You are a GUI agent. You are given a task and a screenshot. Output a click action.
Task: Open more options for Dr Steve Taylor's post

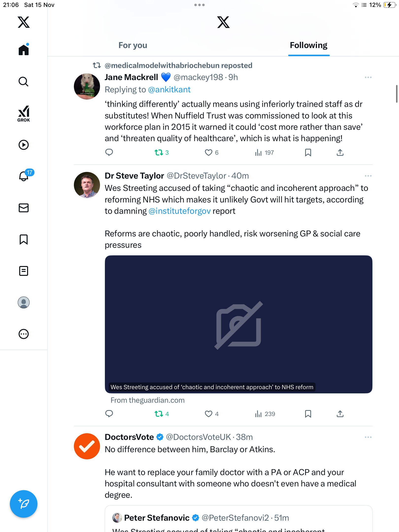pos(368,176)
